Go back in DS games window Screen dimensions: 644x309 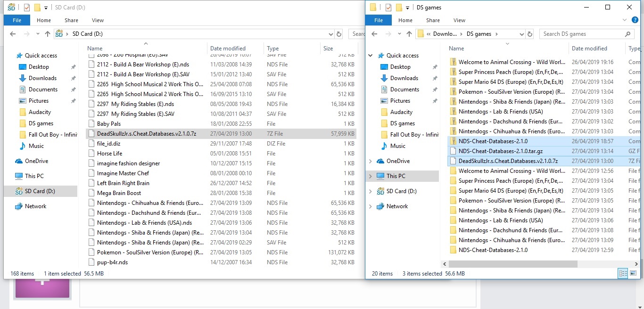coord(374,34)
